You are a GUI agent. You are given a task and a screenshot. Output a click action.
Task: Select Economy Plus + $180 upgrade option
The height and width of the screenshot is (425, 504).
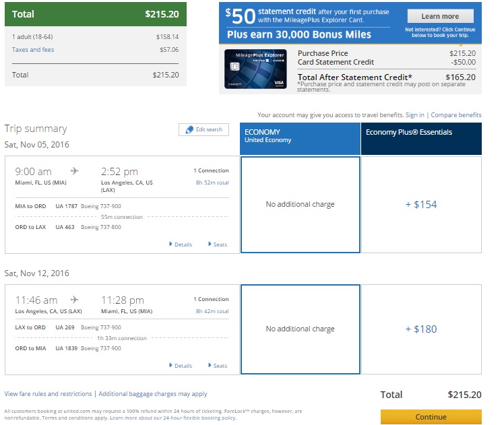click(x=421, y=329)
